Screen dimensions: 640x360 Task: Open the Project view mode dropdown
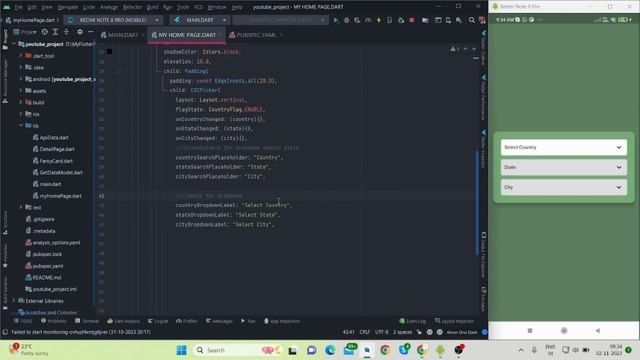(x=25, y=31)
